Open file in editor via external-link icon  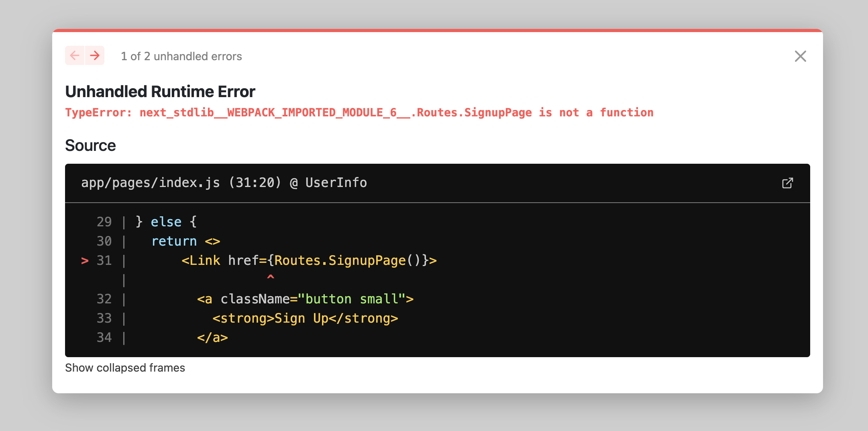pyautogui.click(x=788, y=183)
